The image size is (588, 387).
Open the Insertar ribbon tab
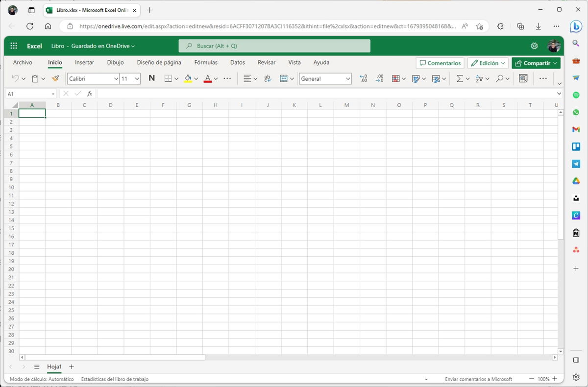click(x=84, y=63)
